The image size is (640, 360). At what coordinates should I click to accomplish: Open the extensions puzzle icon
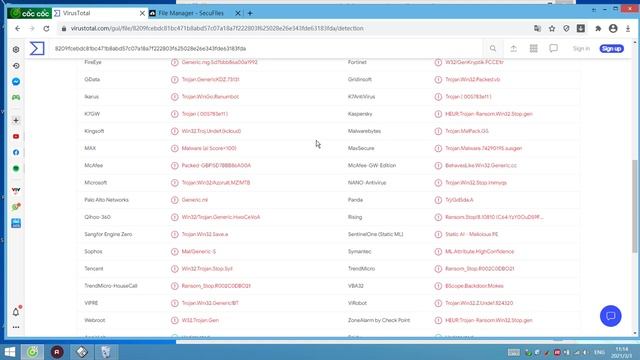pyautogui.click(x=598, y=29)
